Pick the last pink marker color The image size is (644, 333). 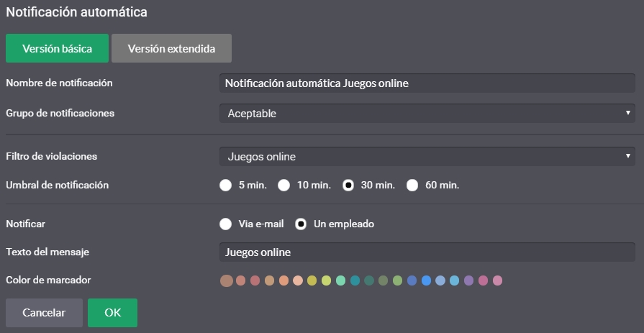[497, 280]
